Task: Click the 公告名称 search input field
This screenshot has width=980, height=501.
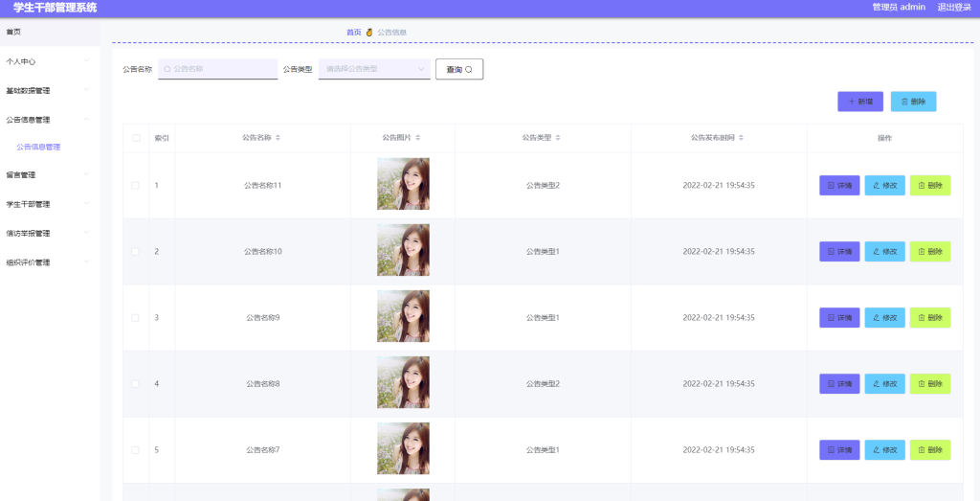Action: point(217,69)
